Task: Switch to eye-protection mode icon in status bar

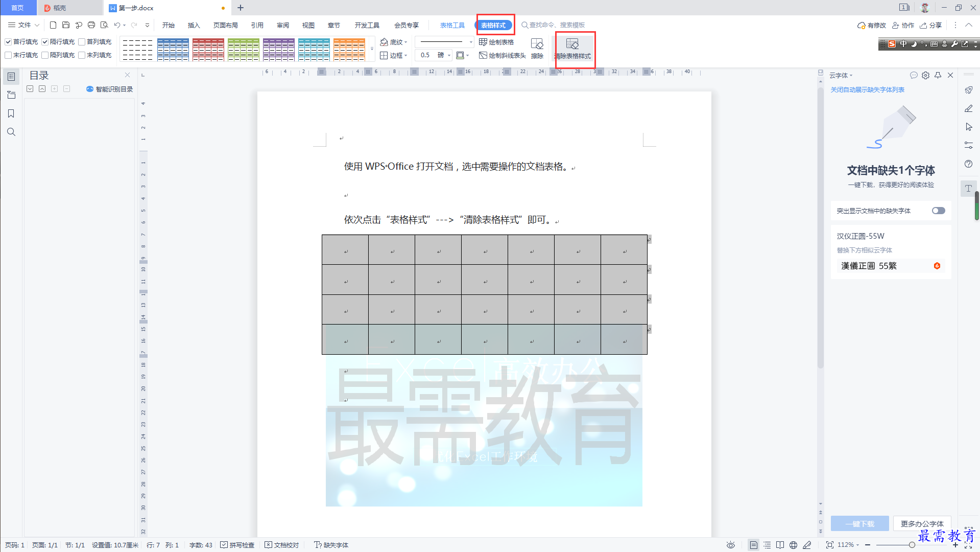Action: (x=731, y=545)
